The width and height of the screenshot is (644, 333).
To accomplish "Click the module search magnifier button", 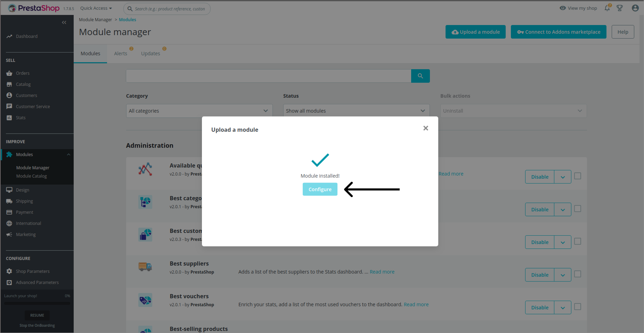I will tap(420, 76).
